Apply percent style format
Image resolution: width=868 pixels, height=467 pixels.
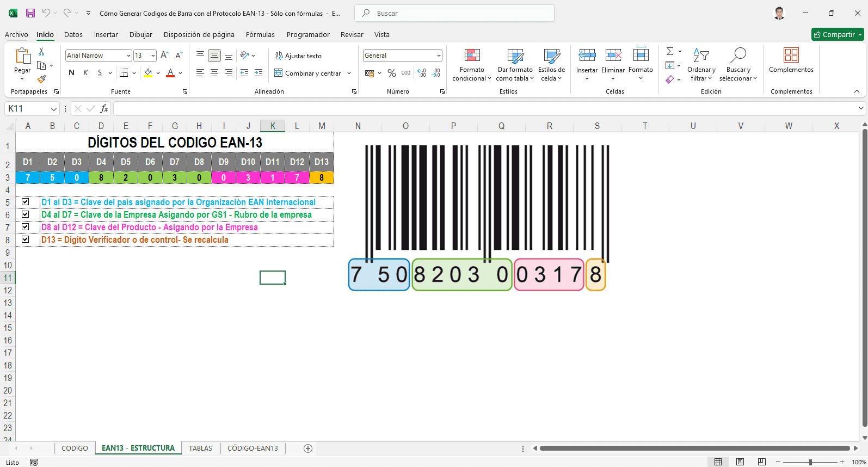tap(392, 73)
